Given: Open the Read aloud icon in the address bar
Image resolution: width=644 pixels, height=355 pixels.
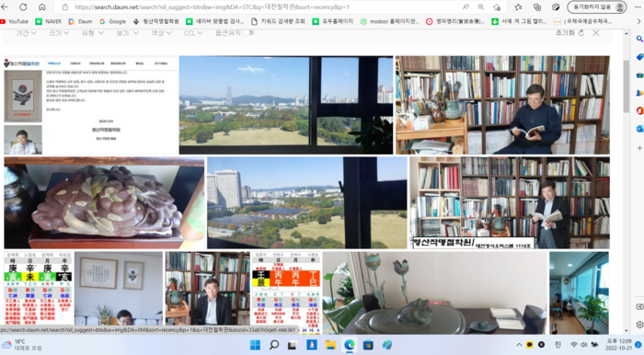Looking at the screenshot, I should coord(466,7).
